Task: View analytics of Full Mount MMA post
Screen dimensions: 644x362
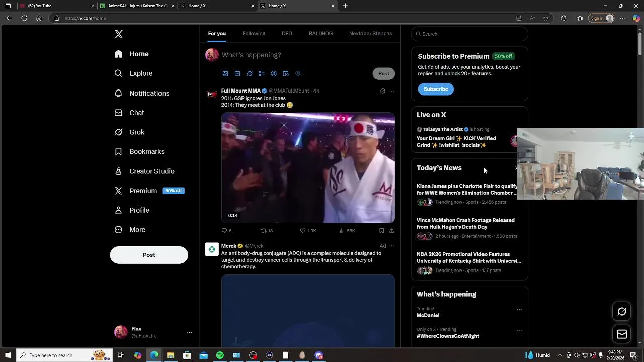Action: click(347, 231)
